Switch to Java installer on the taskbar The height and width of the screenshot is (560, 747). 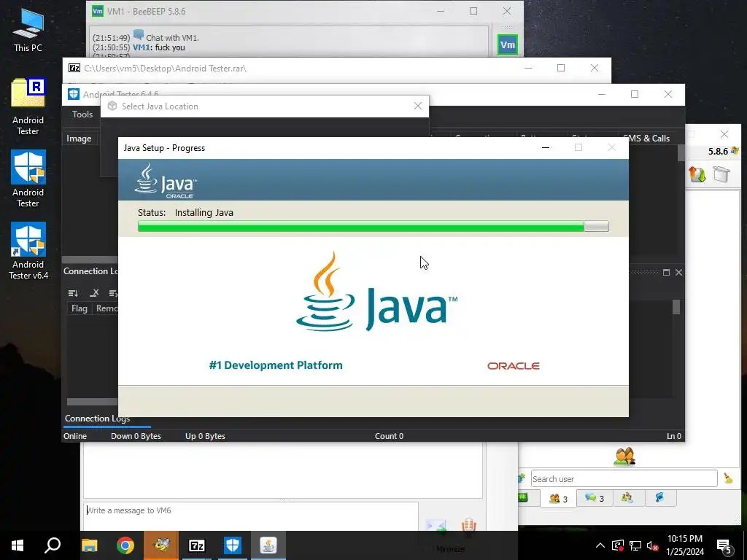coord(268,545)
